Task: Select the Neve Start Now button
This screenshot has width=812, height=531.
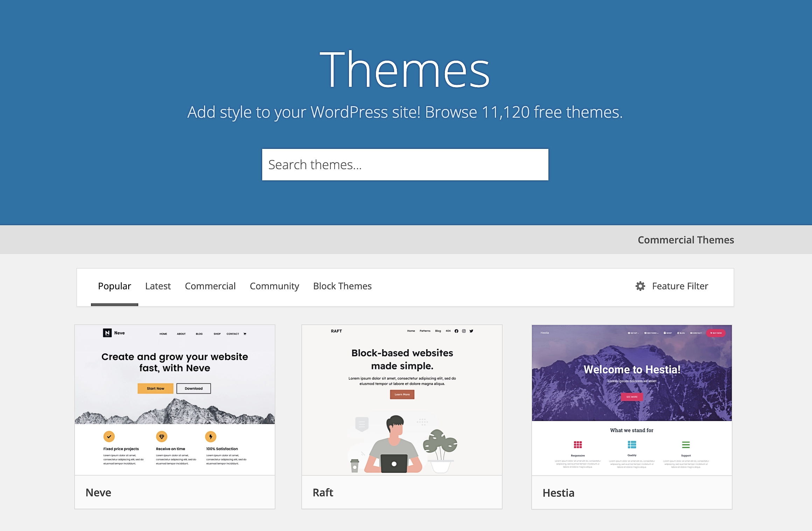Action: (155, 389)
